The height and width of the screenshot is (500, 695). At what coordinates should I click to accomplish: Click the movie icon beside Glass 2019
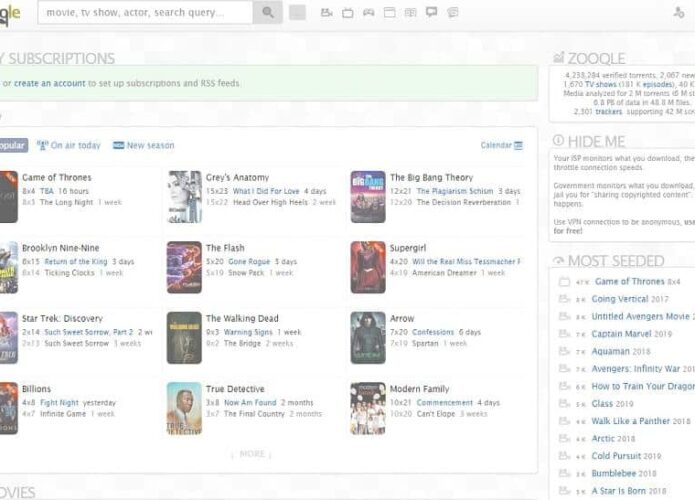[564, 404]
